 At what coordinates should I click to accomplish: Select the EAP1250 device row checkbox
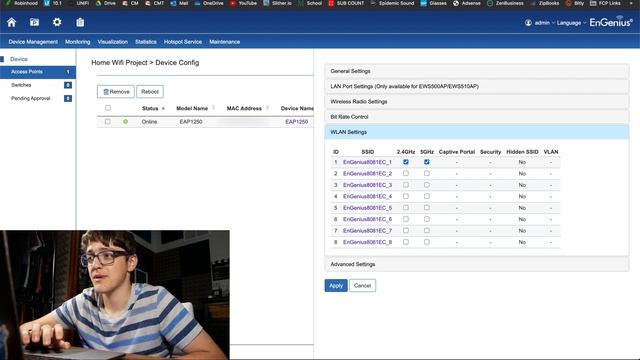[x=108, y=122]
